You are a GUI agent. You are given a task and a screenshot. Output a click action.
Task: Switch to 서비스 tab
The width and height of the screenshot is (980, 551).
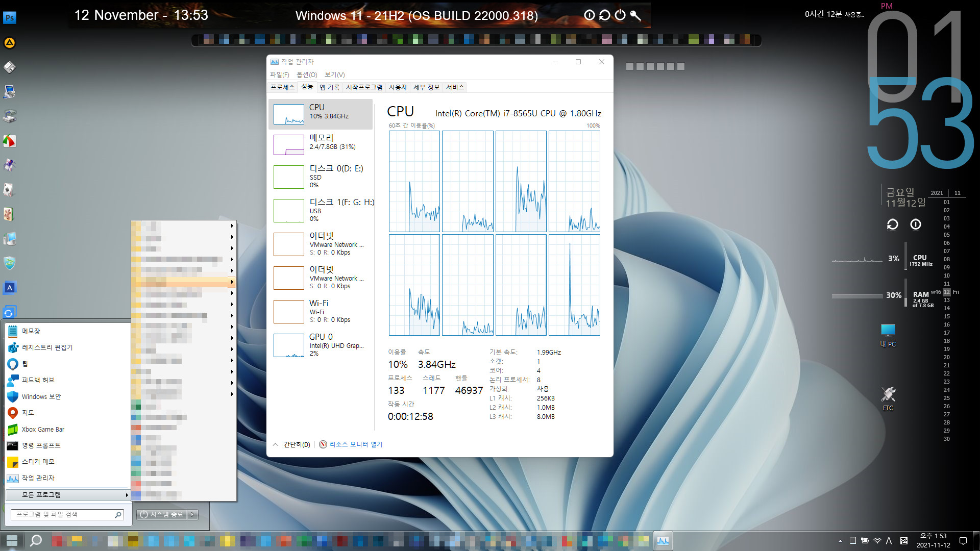(455, 87)
